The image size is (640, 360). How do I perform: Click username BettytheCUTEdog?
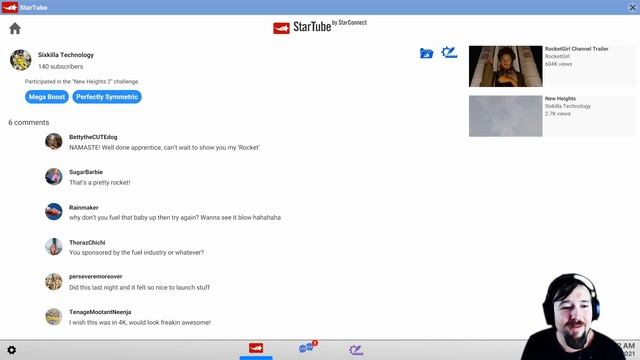tap(93, 137)
